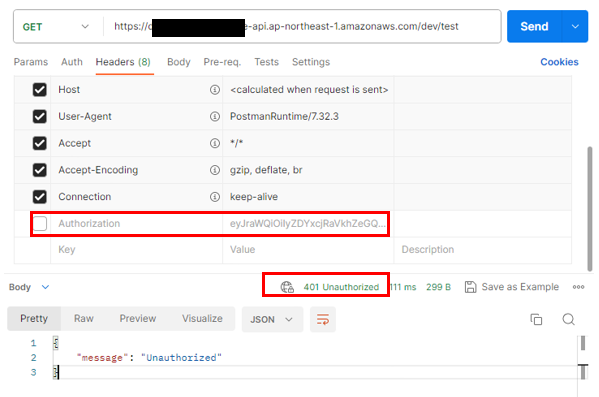Image resolution: width=599 pixels, height=397 pixels.
Task: Expand the response Body section dropdown
Action: [x=45, y=287]
